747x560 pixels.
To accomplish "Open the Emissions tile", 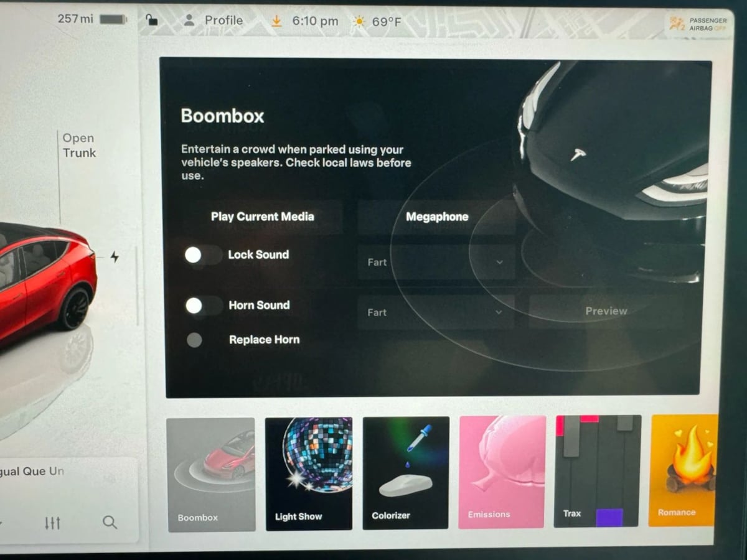I will pyautogui.click(x=502, y=473).
